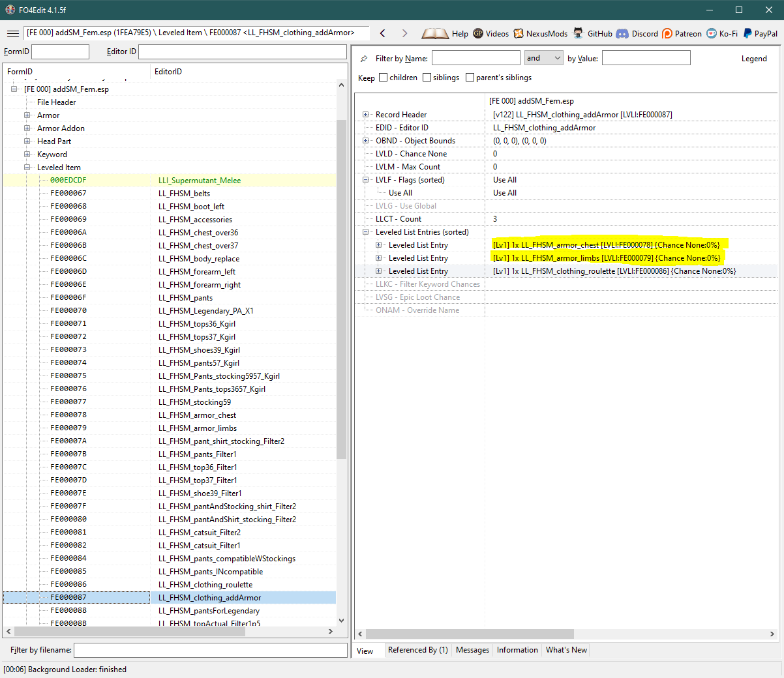Collapse the Leveled Item tree node
The height and width of the screenshot is (678, 784).
click(x=27, y=168)
